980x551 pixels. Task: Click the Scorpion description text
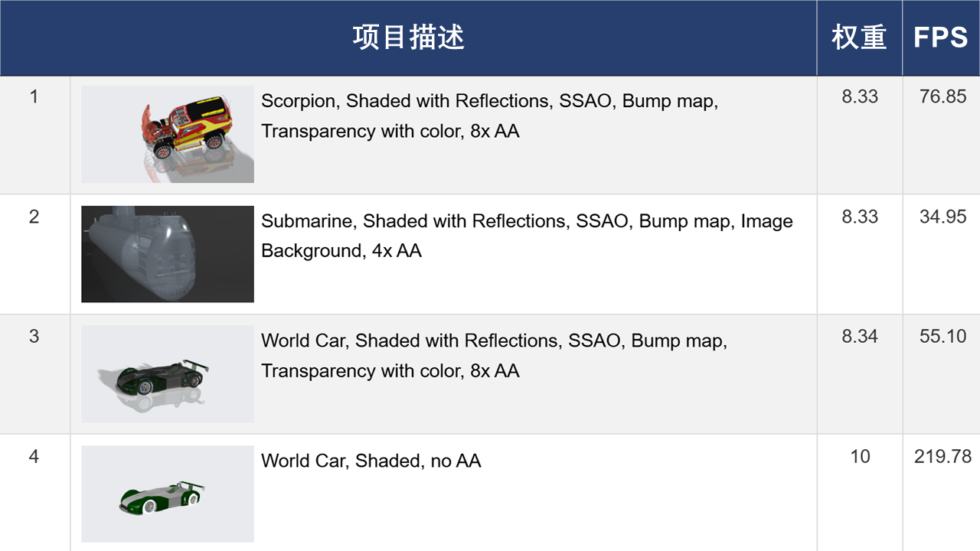point(490,116)
